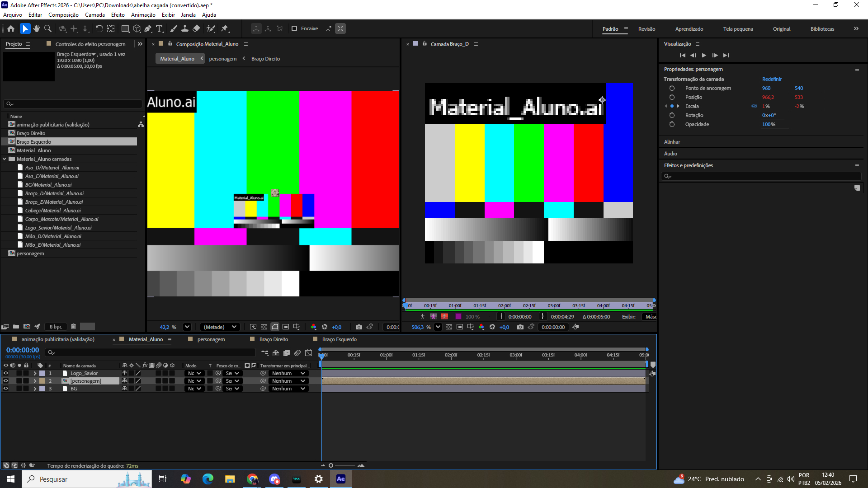Select the Horizontal Type tool
This screenshot has width=868, height=488.
(159, 28)
